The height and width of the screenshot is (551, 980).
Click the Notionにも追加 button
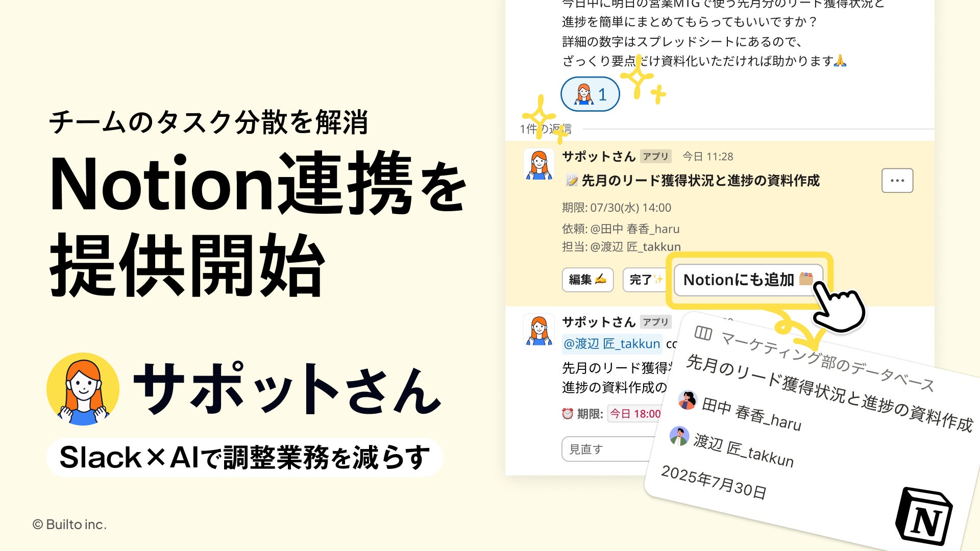pos(748,280)
